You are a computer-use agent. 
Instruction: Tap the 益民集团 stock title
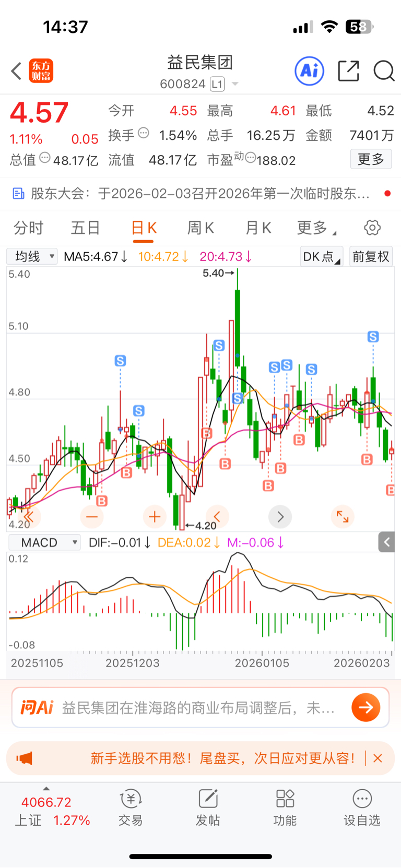(200, 63)
